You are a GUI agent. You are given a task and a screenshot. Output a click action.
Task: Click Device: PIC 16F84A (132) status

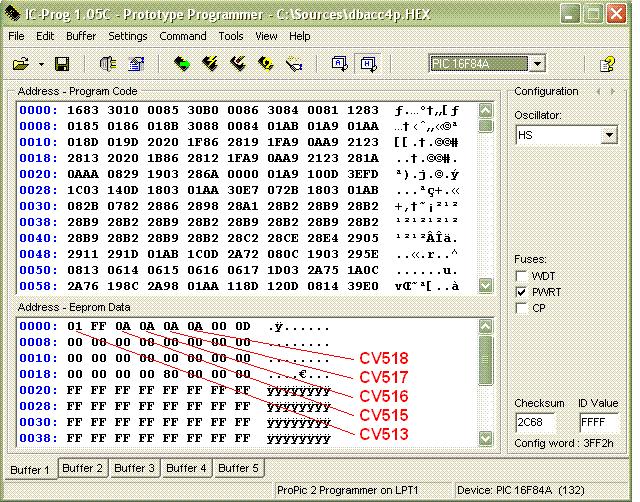click(x=521, y=490)
